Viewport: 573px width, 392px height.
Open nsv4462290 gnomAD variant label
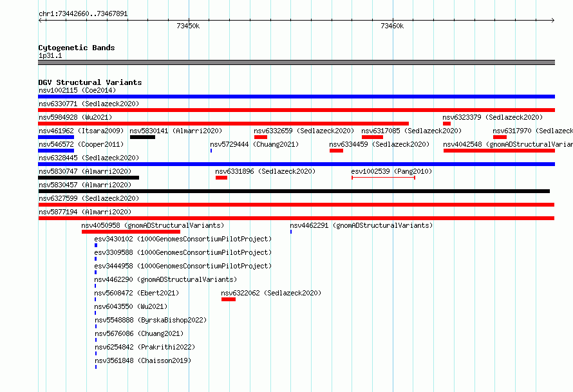coord(165,279)
